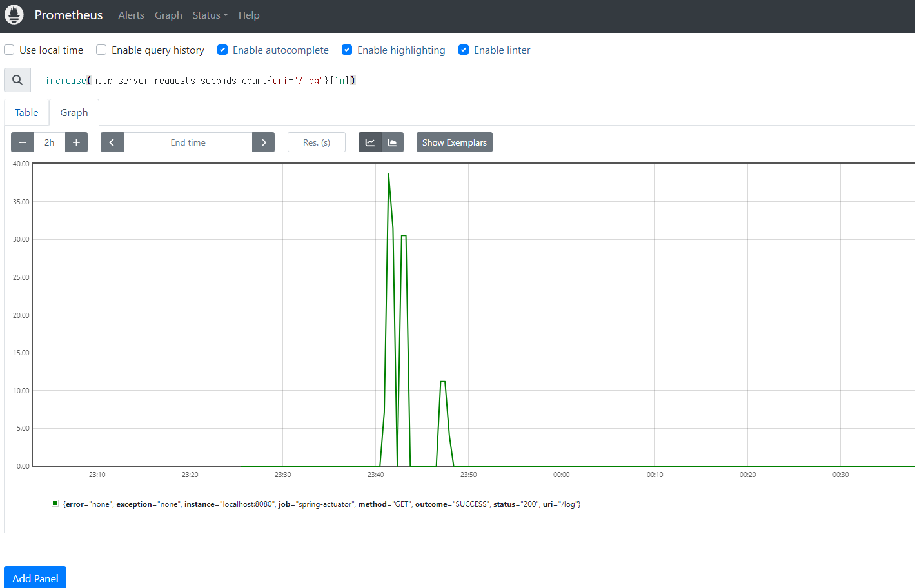Click the 23:10 x-axis label

[97, 475]
